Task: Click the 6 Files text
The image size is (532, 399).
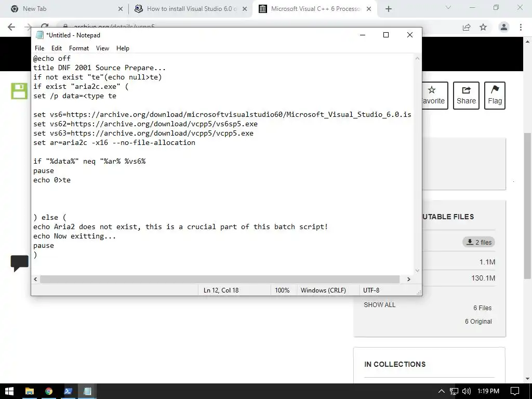Action: [483, 308]
